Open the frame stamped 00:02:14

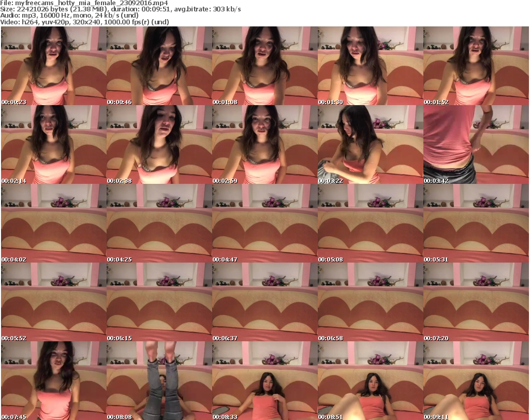54,144
